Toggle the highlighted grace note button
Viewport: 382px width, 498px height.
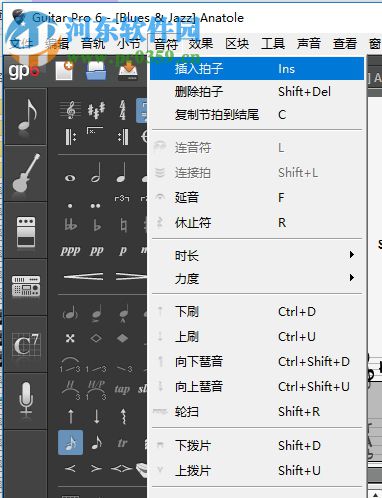[70, 443]
